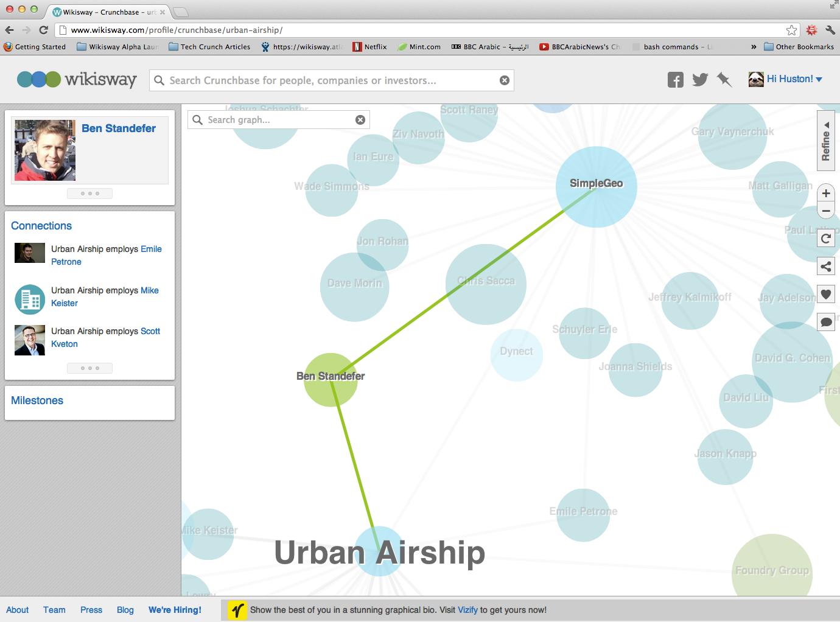Select the Dave Morin node
This screenshot has height=622, width=840.
click(x=354, y=287)
